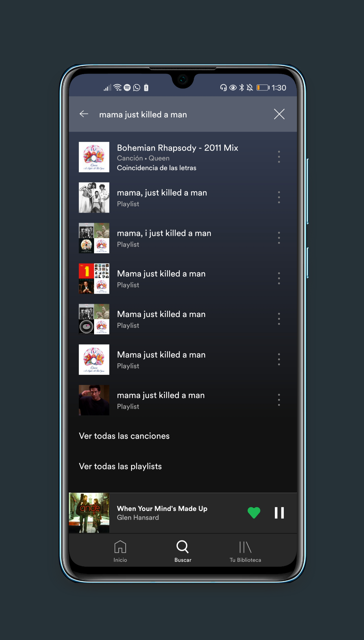Open the Tu Biblioteca tab
The height and width of the screenshot is (640, 364).
(245, 551)
